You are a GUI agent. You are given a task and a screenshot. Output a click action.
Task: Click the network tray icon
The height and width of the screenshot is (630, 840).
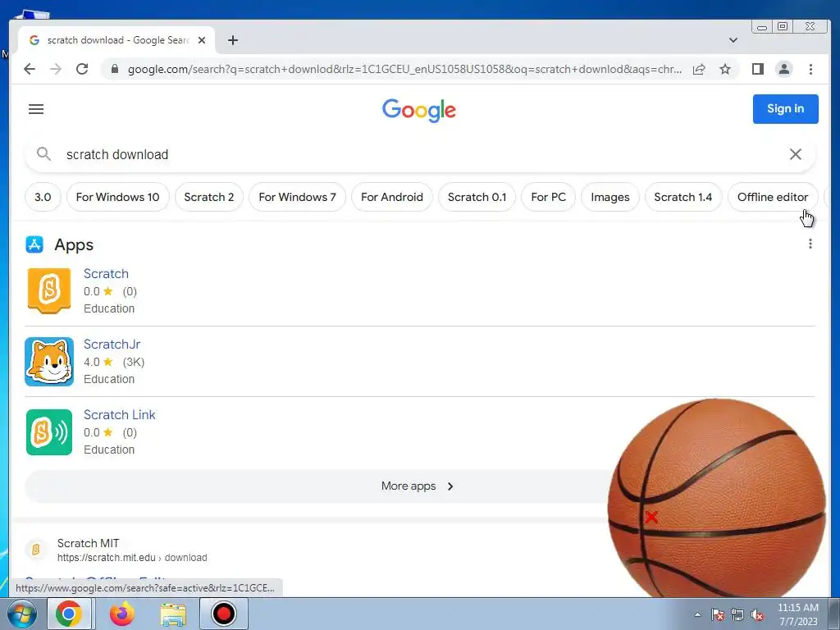(737, 614)
